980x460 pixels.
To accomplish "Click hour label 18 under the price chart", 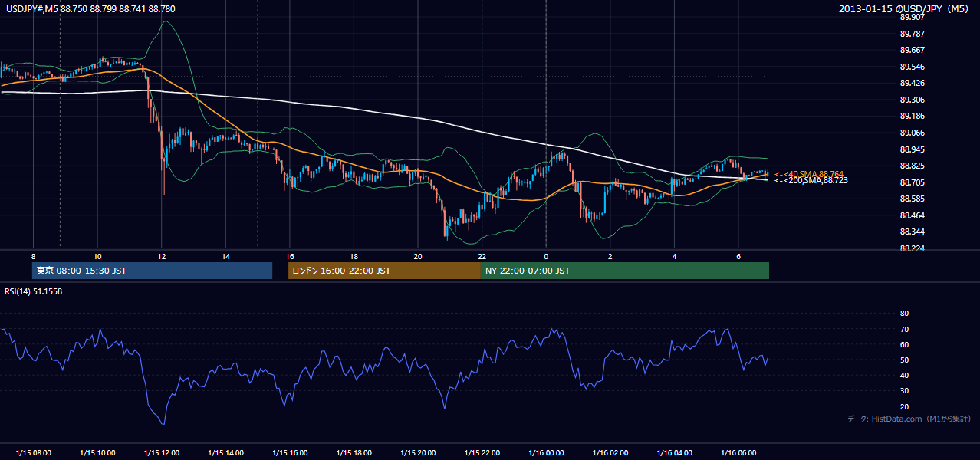I will click(354, 256).
